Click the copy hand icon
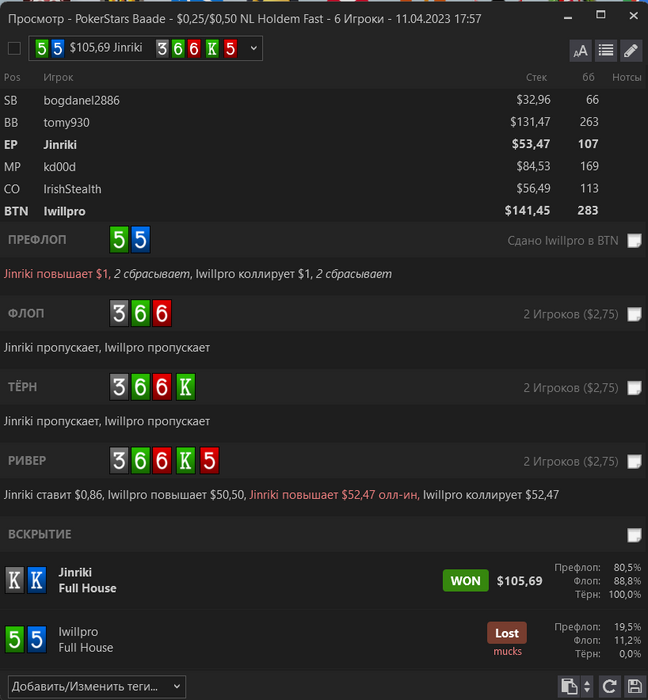The image size is (648, 700). (x=569, y=686)
